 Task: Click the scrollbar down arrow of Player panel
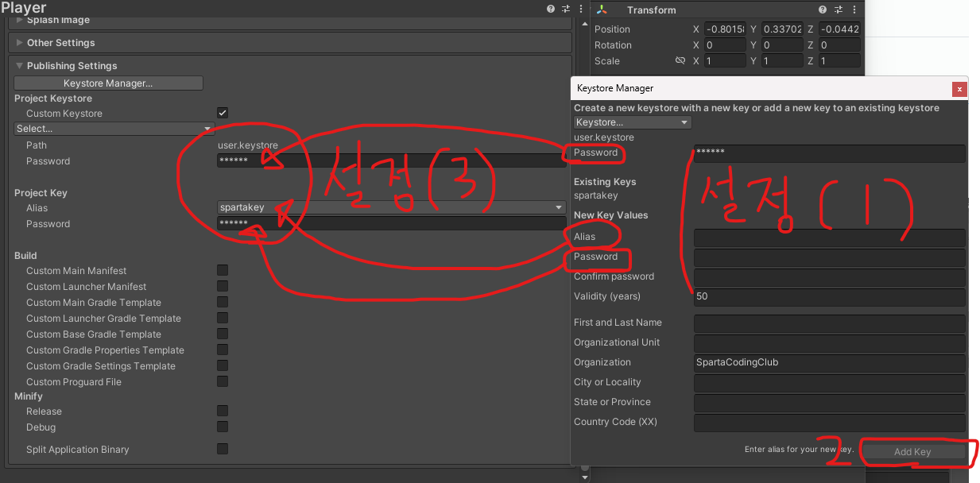[x=585, y=477]
